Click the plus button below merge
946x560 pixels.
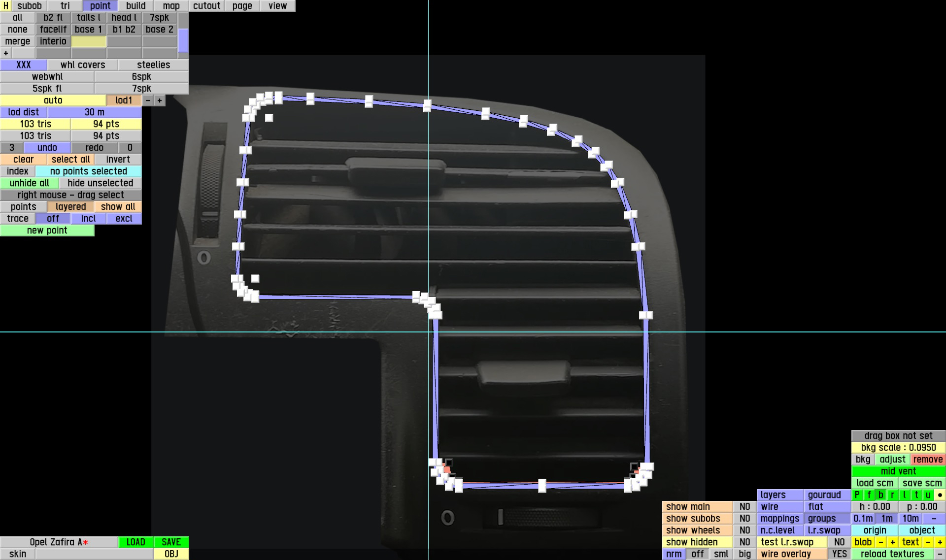(x=6, y=53)
